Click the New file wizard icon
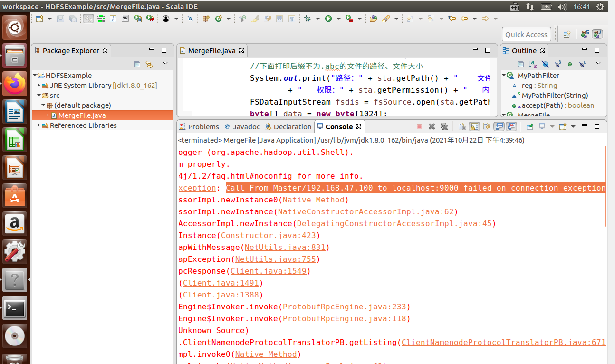 point(39,19)
